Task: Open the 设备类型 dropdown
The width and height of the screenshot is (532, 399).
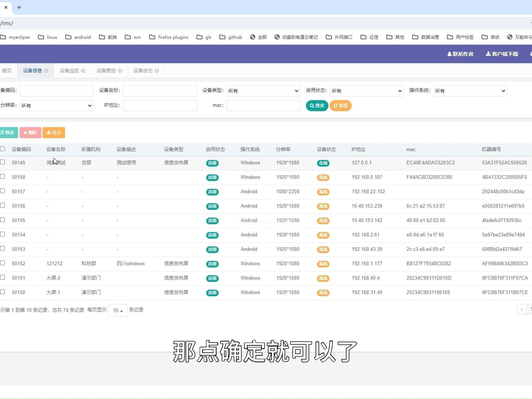Action: (263, 91)
